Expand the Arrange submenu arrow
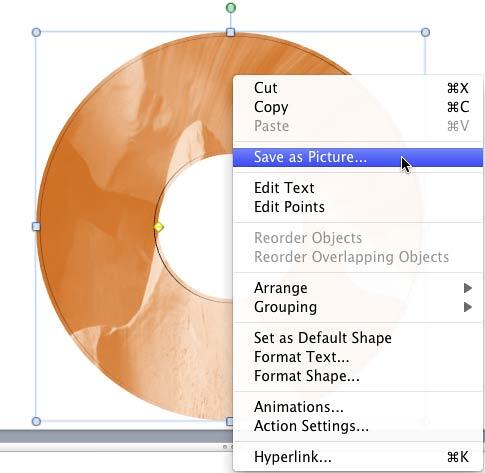 click(x=468, y=288)
